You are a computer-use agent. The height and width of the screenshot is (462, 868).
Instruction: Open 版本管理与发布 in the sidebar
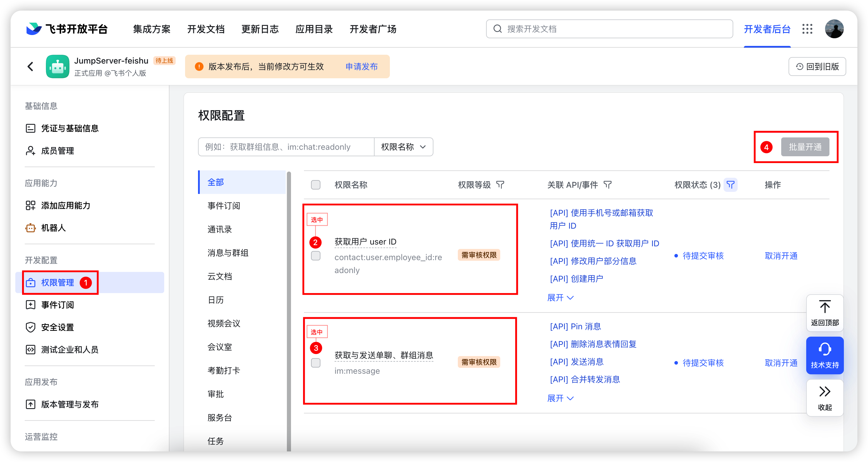click(x=62, y=404)
